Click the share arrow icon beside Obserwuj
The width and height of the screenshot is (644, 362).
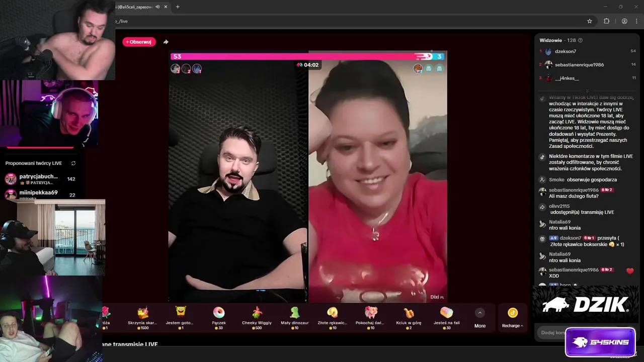pyautogui.click(x=166, y=42)
